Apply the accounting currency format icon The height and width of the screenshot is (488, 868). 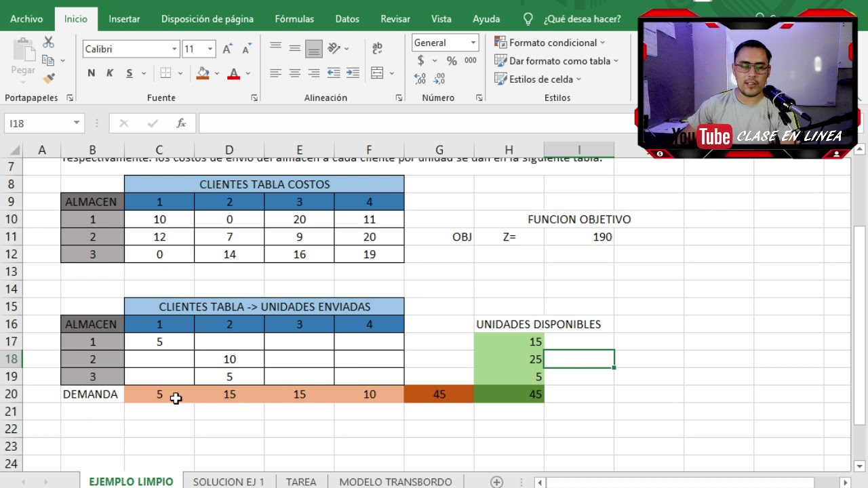point(421,61)
